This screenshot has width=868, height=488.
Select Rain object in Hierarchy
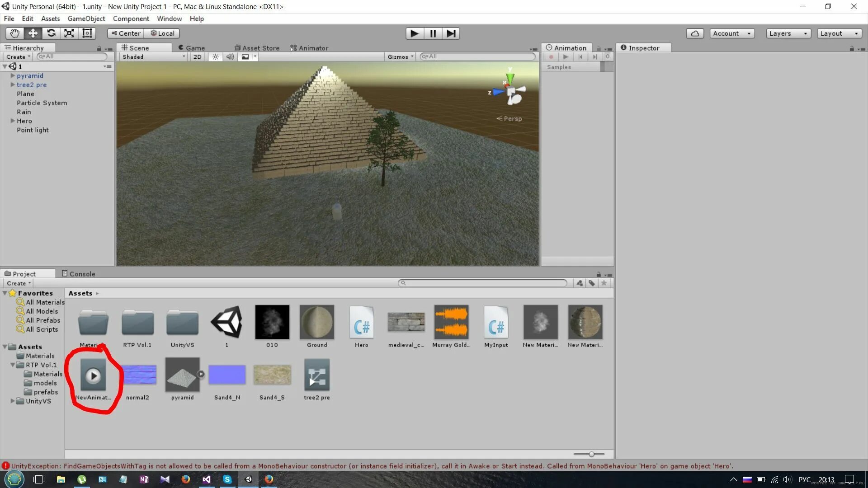(x=24, y=112)
